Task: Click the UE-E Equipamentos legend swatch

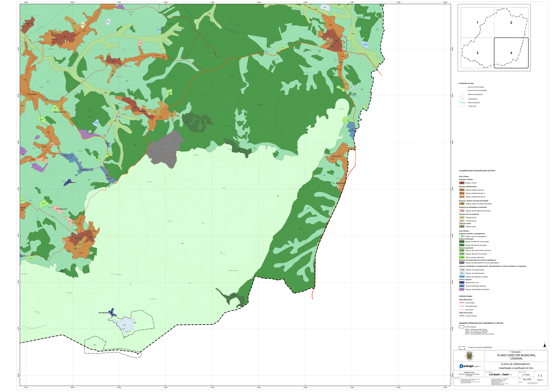Action: coord(462,218)
